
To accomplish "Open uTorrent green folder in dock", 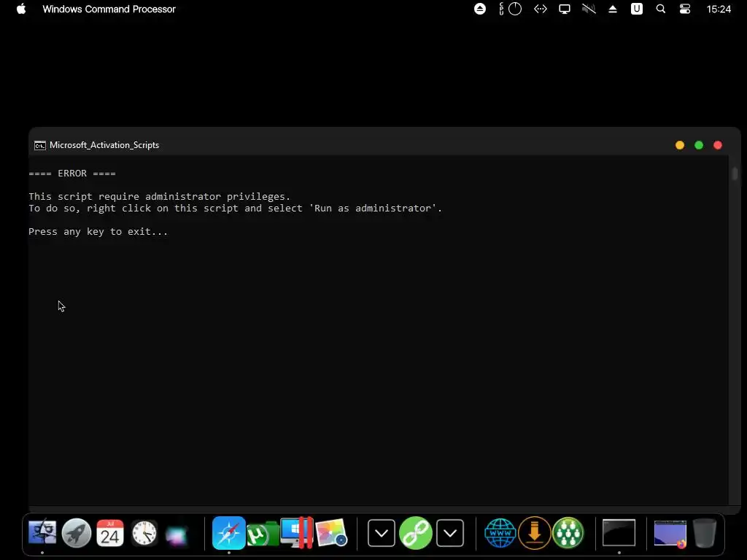I will (x=263, y=534).
